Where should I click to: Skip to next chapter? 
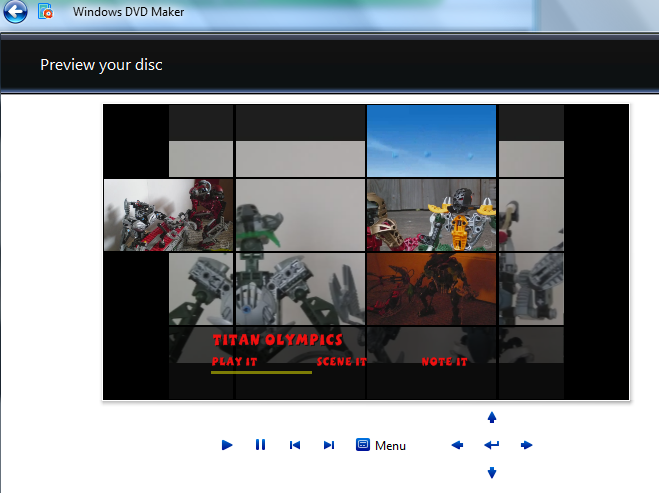pyautogui.click(x=329, y=445)
